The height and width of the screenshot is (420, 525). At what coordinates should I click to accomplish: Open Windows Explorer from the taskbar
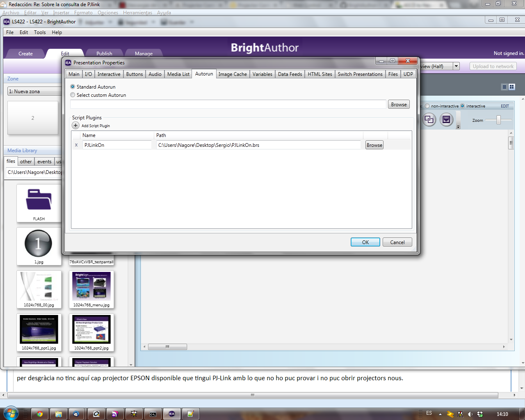(59, 414)
